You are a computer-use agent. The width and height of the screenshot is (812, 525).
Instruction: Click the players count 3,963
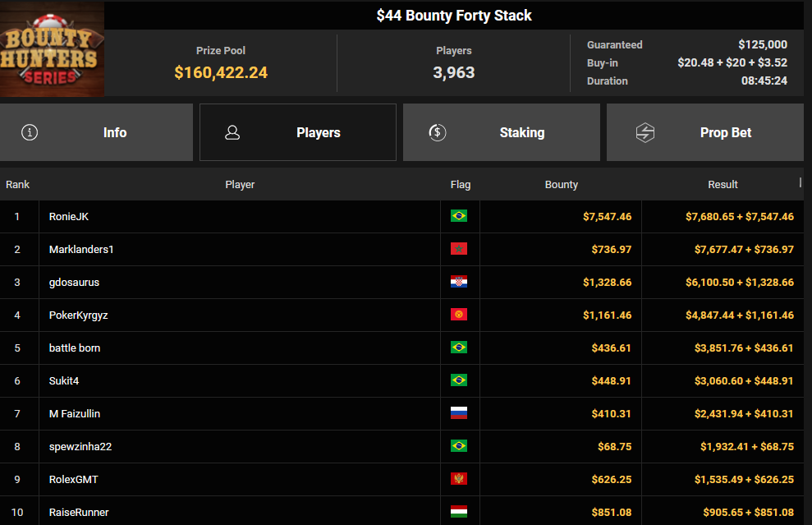454,72
